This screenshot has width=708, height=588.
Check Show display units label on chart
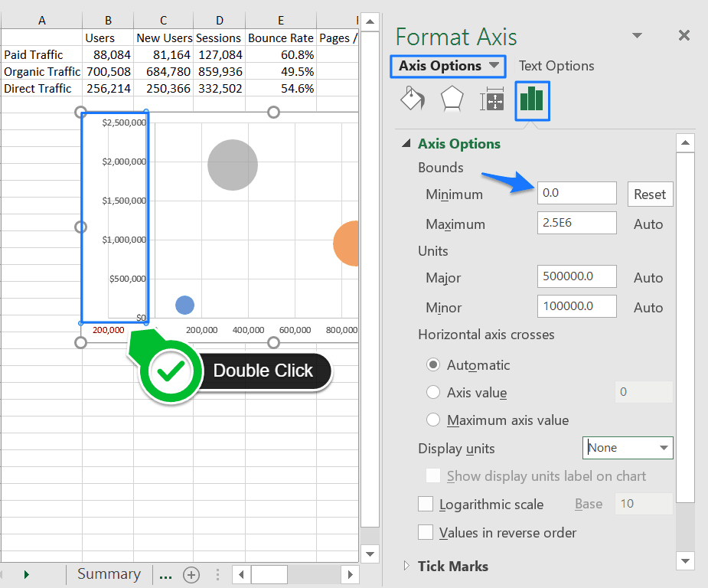433,475
